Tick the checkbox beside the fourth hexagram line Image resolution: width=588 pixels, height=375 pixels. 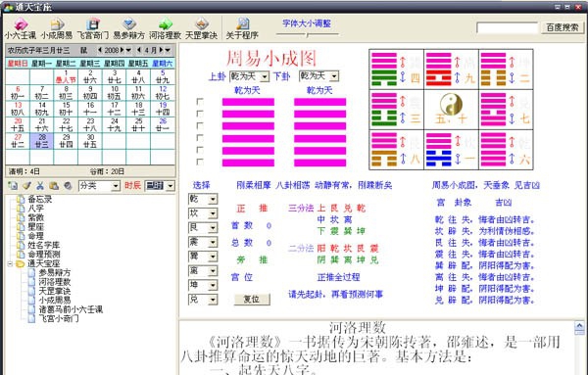pos(200,138)
